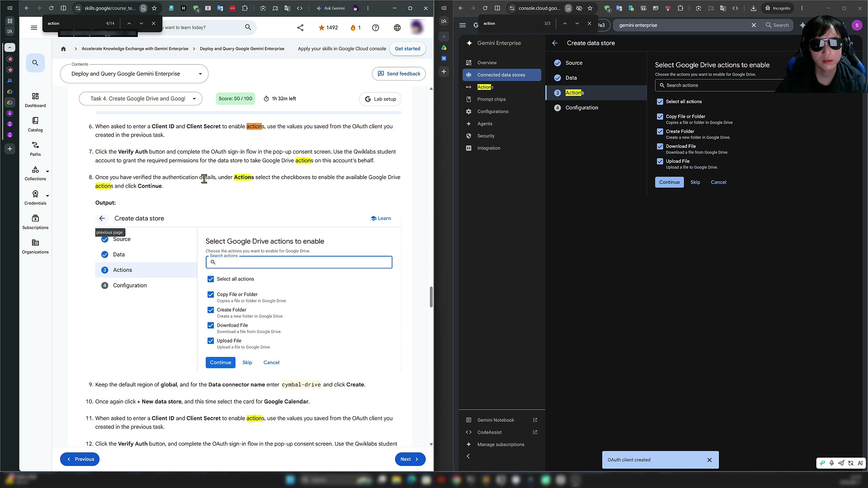Click the home breadcrumb icon
This screenshot has width=868, height=488.
coord(63,49)
